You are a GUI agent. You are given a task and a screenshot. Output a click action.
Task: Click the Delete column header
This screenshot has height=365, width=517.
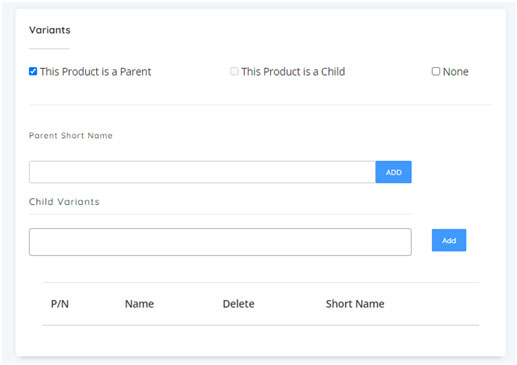[x=238, y=304]
